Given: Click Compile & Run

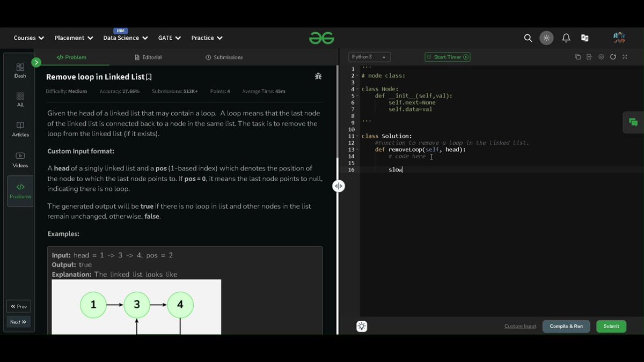Looking at the screenshot, I should click(566, 326).
